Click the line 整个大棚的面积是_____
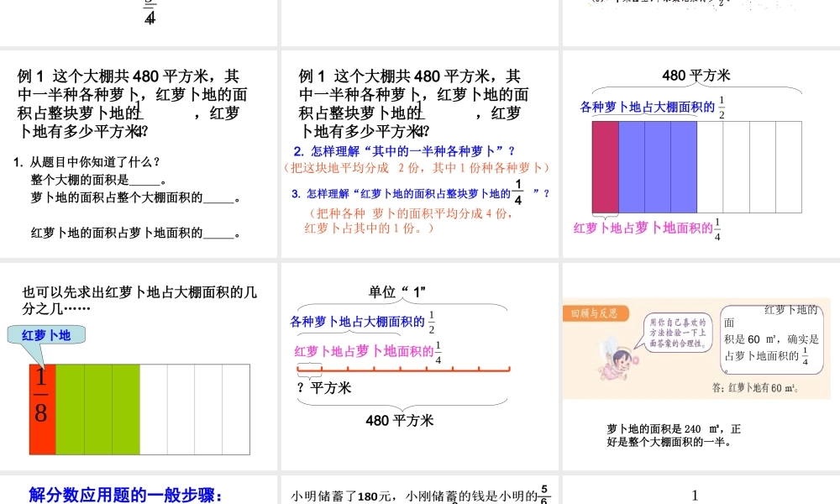This screenshot has height=504, width=840. click(98, 180)
